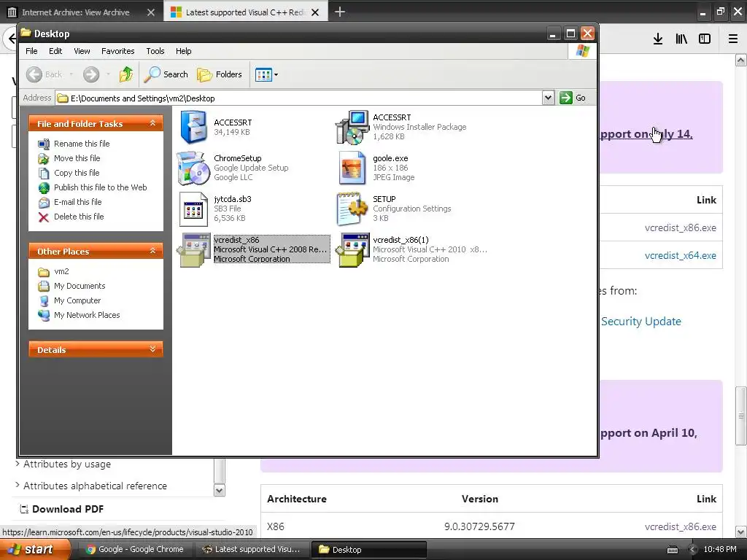Open the Forward history dropdown arrow
This screenshot has width=747, height=560.
pos(108,74)
